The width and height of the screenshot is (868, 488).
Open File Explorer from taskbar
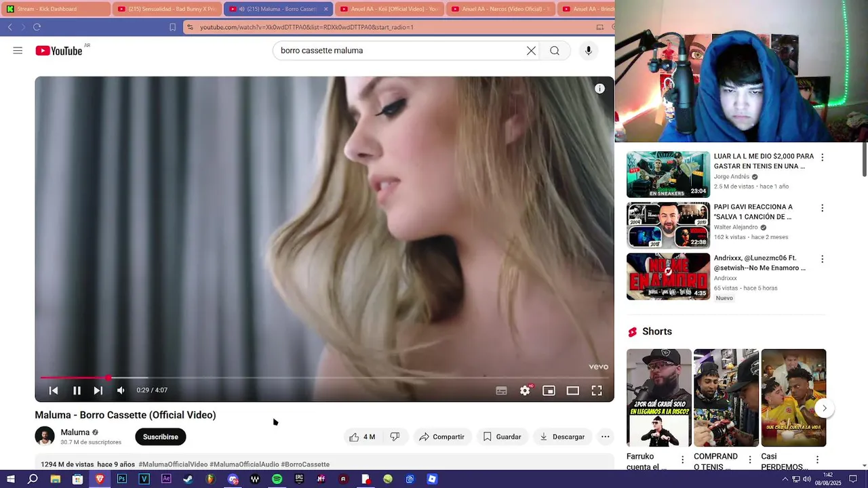click(55, 479)
